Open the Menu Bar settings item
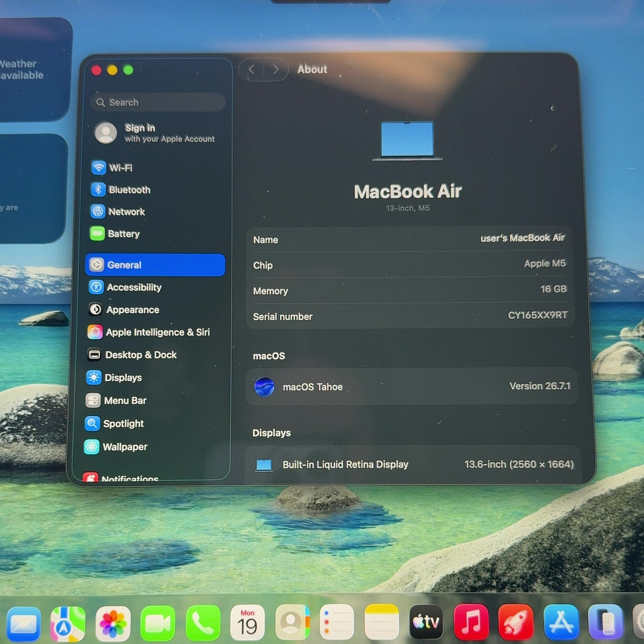Screen dimensions: 644x644 click(116, 400)
